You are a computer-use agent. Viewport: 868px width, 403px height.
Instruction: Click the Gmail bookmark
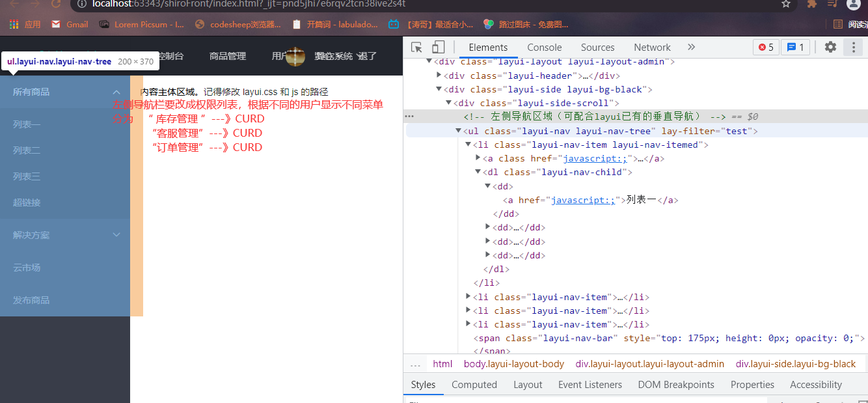70,25
